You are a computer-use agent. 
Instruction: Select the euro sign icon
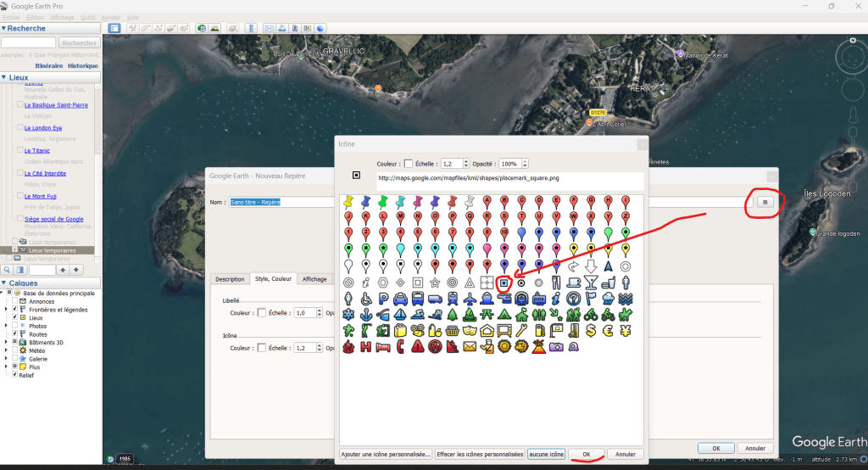click(608, 331)
